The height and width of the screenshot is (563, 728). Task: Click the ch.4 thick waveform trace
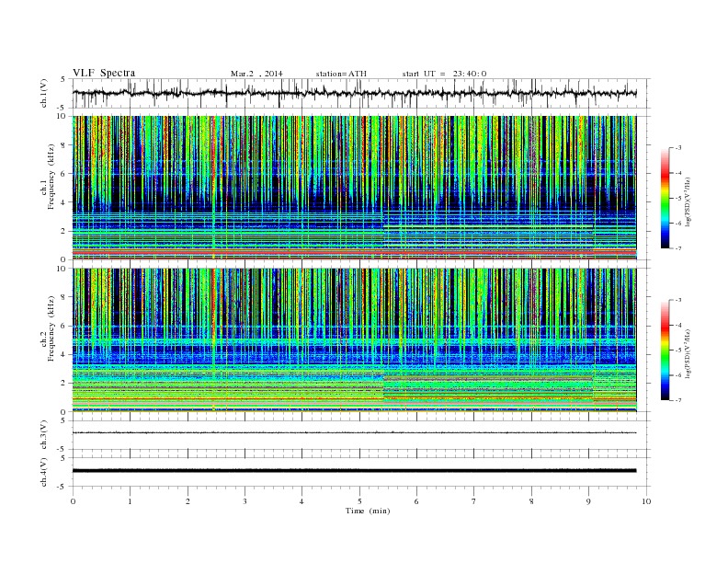pos(354,471)
